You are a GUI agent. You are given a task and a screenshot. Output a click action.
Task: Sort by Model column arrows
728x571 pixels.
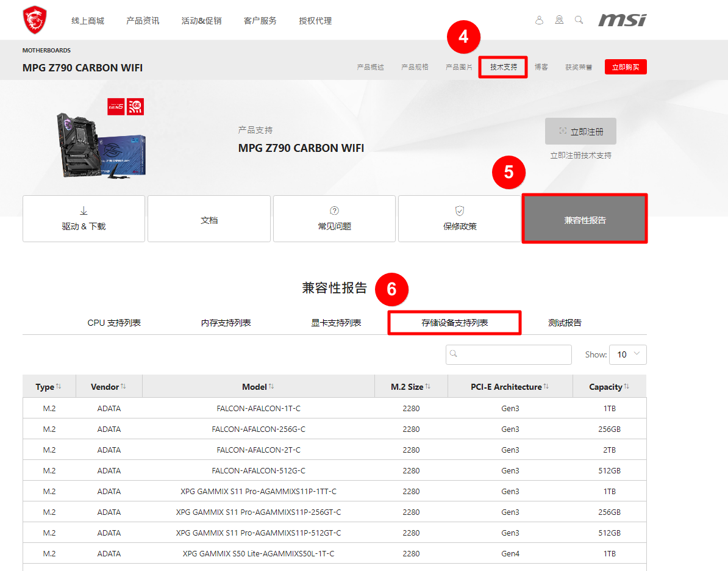point(271,387)
